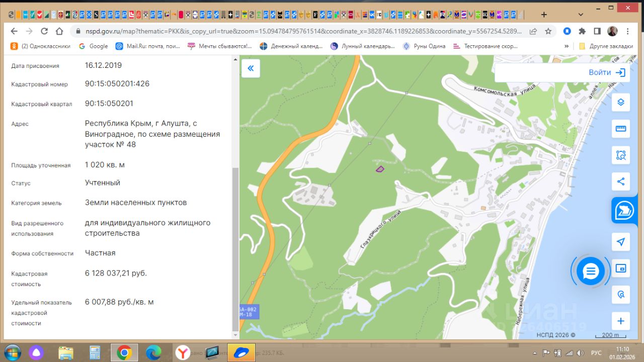This screenshot has height=362, width=644.
Task: Open the battery power tray icon
Action: (x=556, y=353)
